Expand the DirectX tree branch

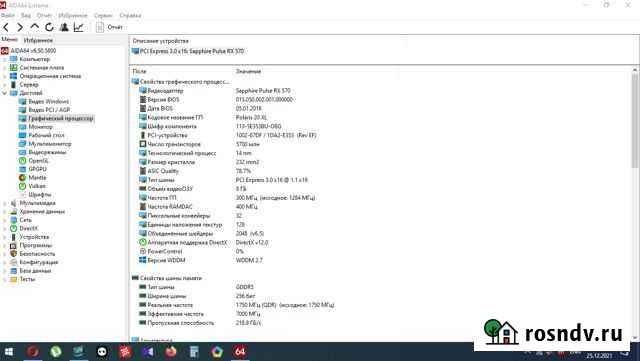[x=4, y=228]
